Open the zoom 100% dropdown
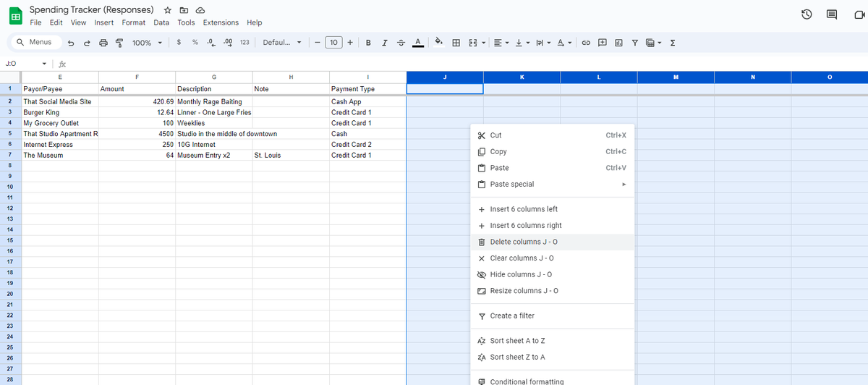This screenshot has width=868, height=385. pos(147,43)
